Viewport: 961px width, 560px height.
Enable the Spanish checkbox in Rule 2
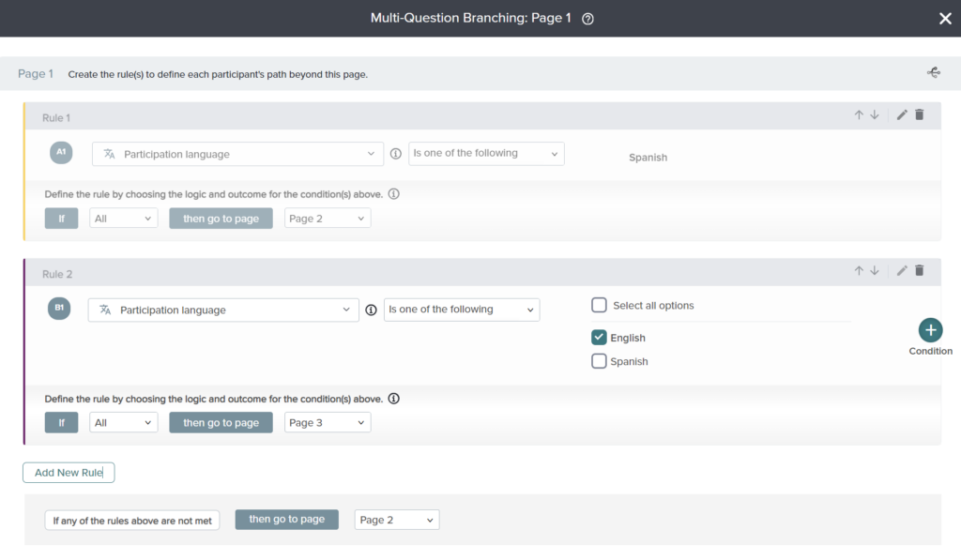(x=598, y=361)
